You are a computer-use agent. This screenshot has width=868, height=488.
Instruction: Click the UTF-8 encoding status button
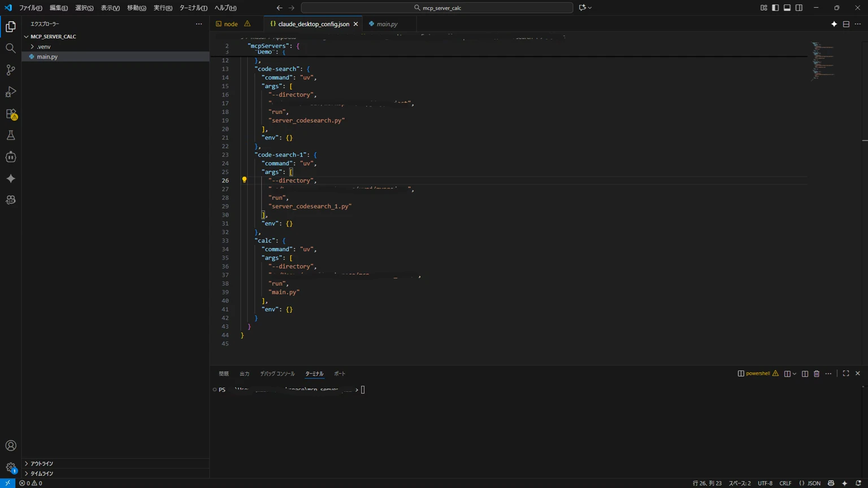click(x=765, y=483)
